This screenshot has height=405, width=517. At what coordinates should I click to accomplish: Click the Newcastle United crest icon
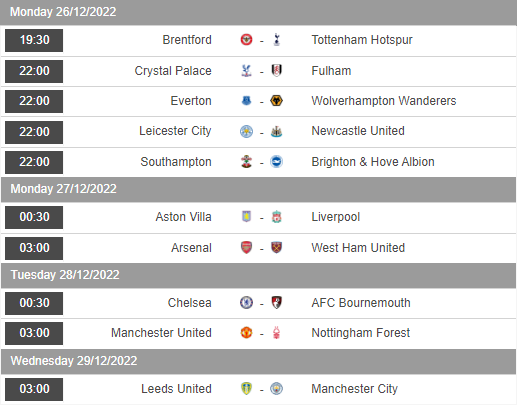pos(276,131)
